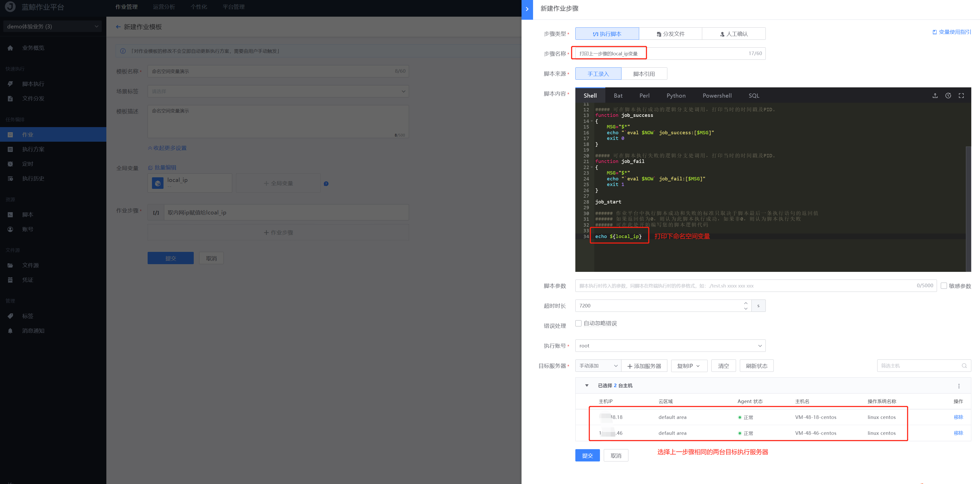Click the script editor vertical scrollbar

click(x=968, y=209)
